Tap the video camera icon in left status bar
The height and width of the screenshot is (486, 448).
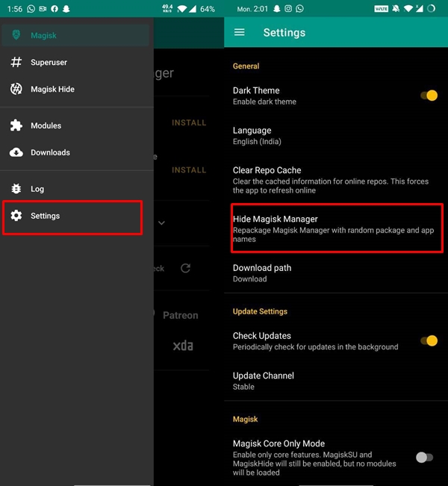[43, 9]
